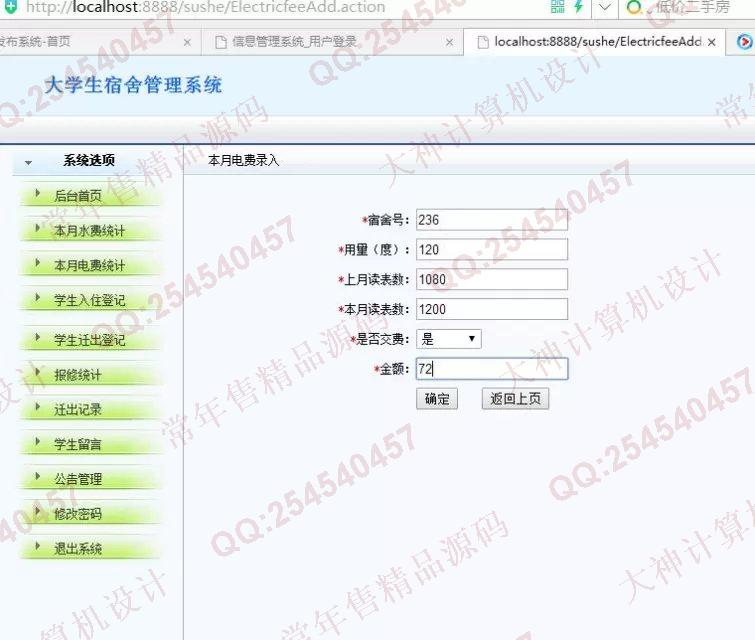
Task: Click arrow icon beside 后台首页
Action: pos(38,193)
